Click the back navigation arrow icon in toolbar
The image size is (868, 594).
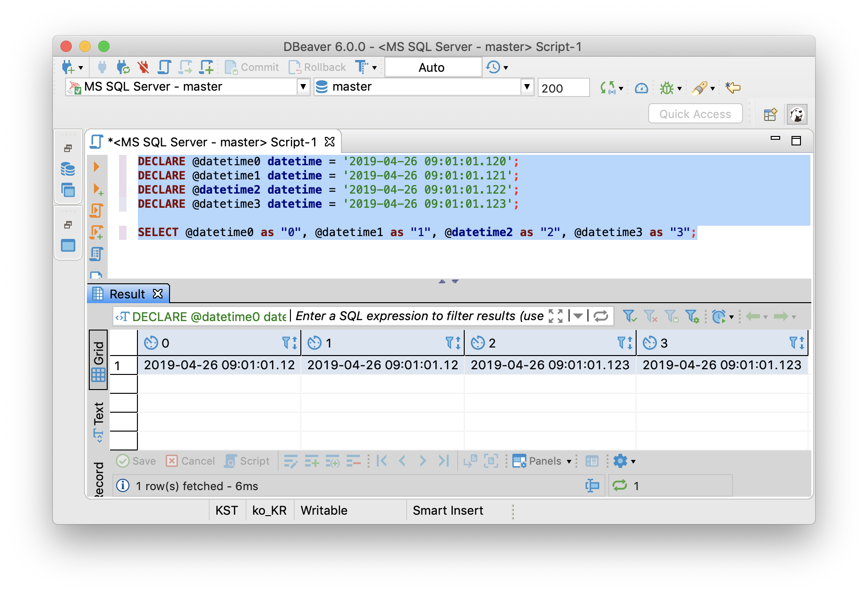pyautogui.click(x=733, y=87)
